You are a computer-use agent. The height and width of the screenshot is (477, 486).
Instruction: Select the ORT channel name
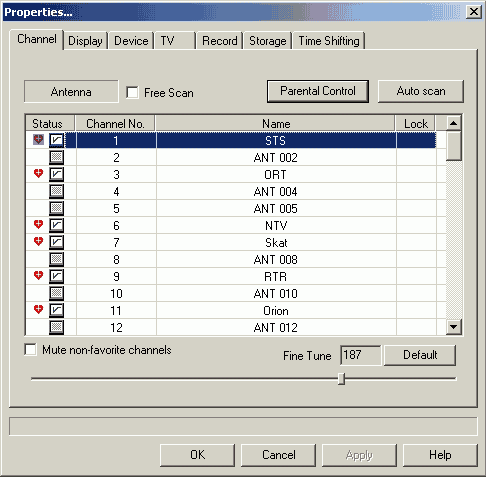click(275, 174)
